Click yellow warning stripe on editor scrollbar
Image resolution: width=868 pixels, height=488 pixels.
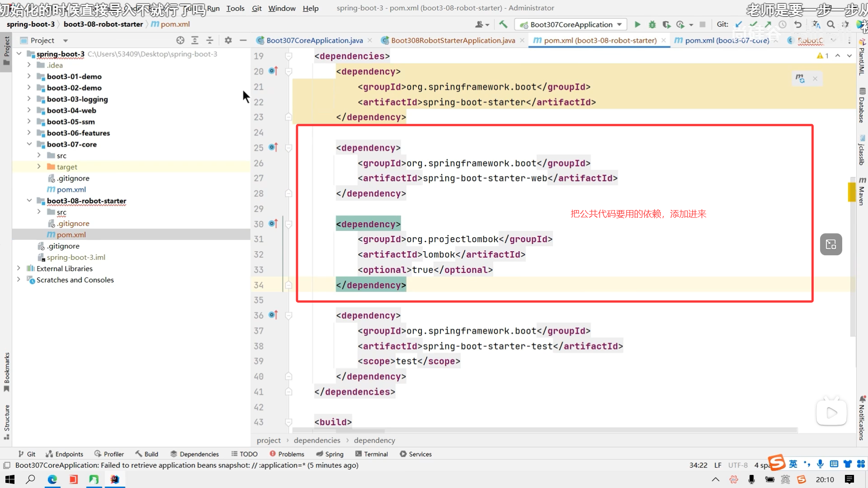[x=852, y=192]
